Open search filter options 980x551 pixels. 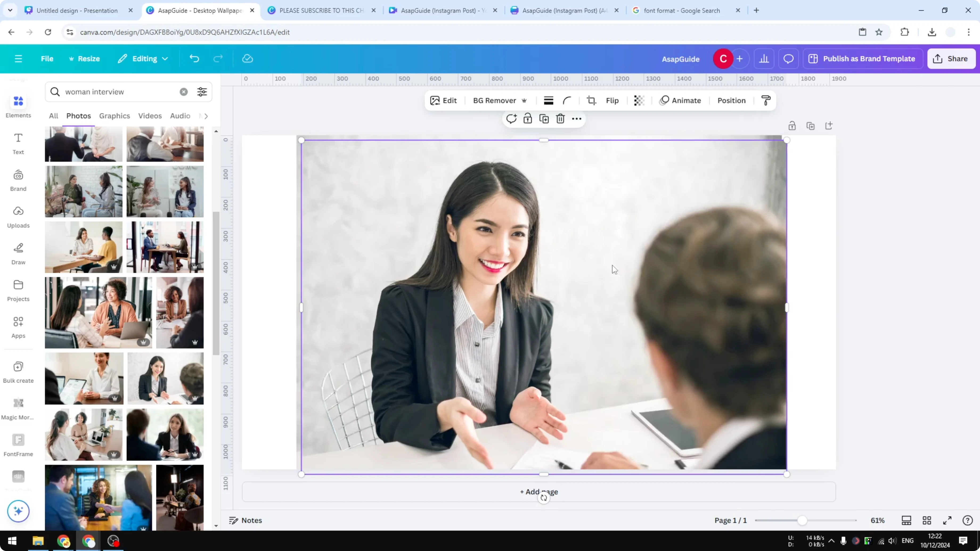202,92
